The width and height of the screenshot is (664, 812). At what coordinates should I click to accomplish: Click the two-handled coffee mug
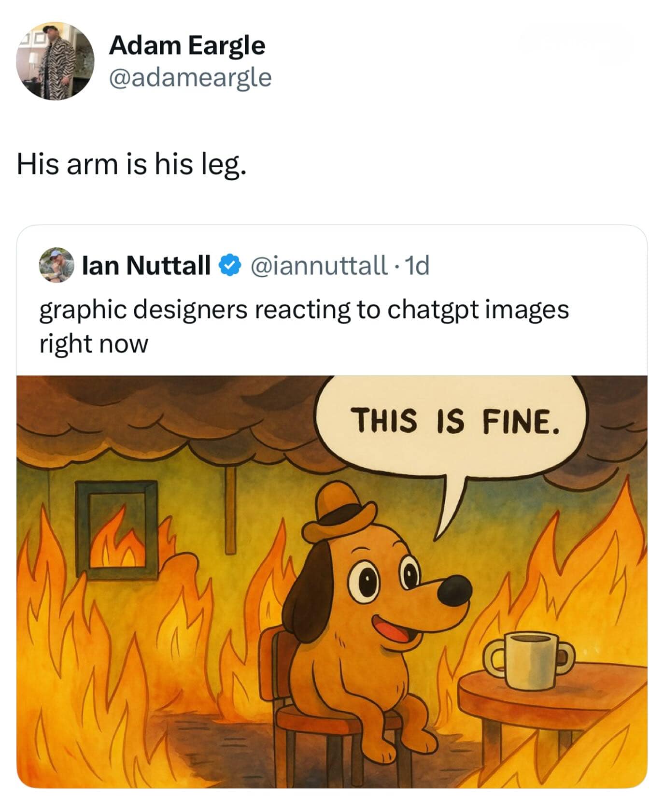(x=530, y=659)
